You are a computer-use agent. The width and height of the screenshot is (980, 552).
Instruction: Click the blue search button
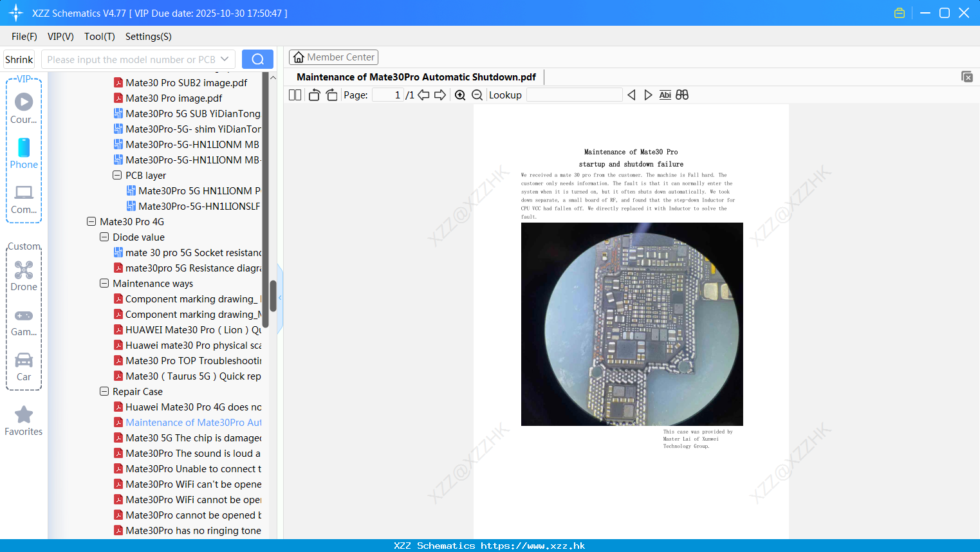257,59
